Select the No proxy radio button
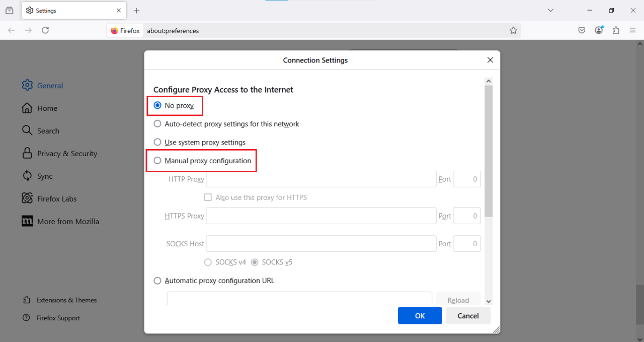Image resolution: width=644 pixels, height=342 pixels. tap(157, 106)
